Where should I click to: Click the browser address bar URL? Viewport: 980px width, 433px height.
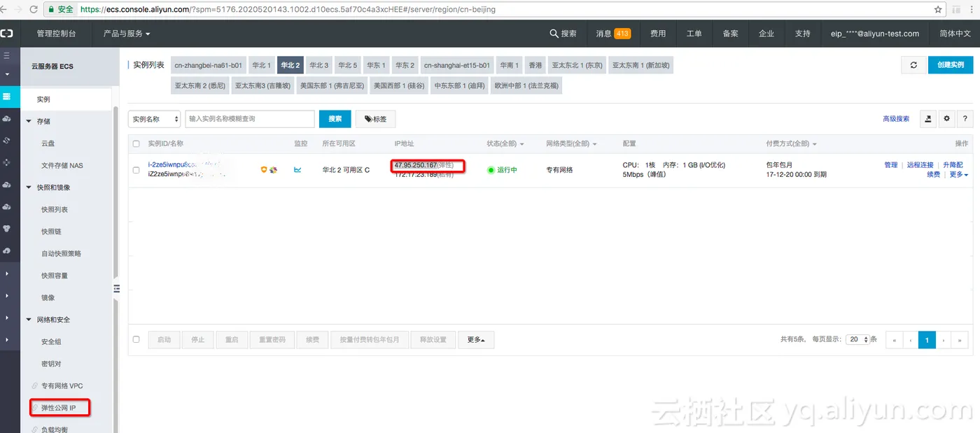tap(288, 10)
